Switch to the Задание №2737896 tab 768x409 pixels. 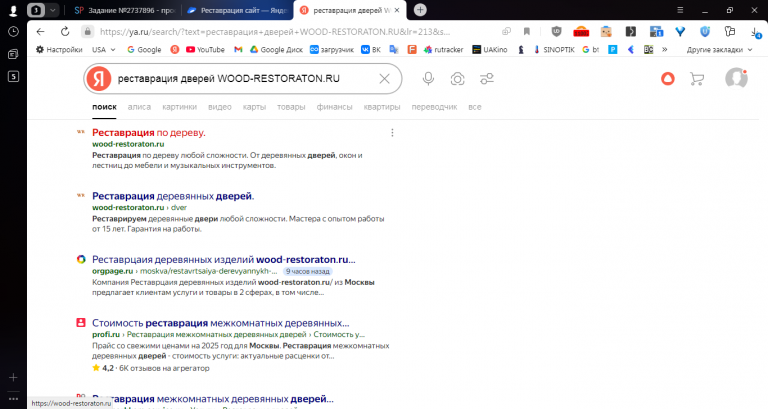124,10
